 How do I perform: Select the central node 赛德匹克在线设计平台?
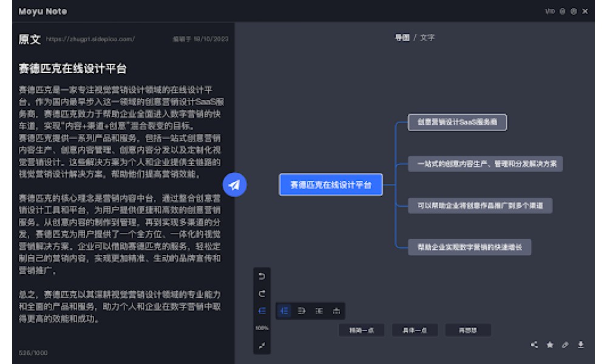click(331, 184)
